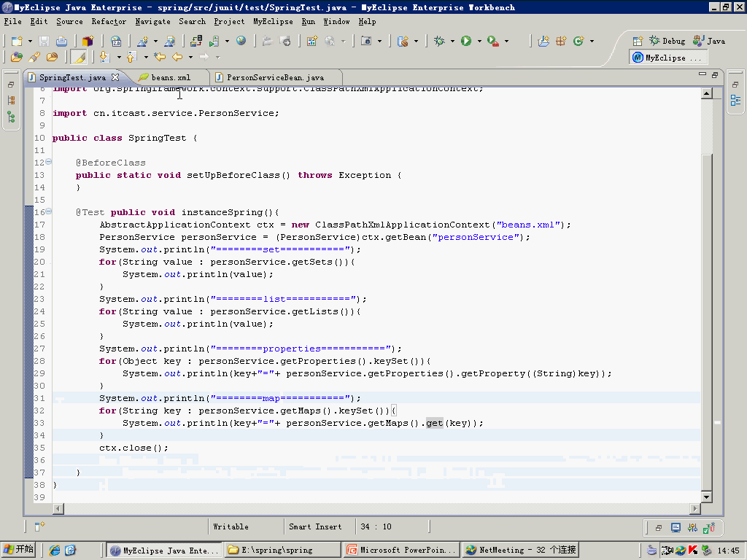Open the External Tools dropdown arrow
The image size is (747, 560).
[506, 42]
